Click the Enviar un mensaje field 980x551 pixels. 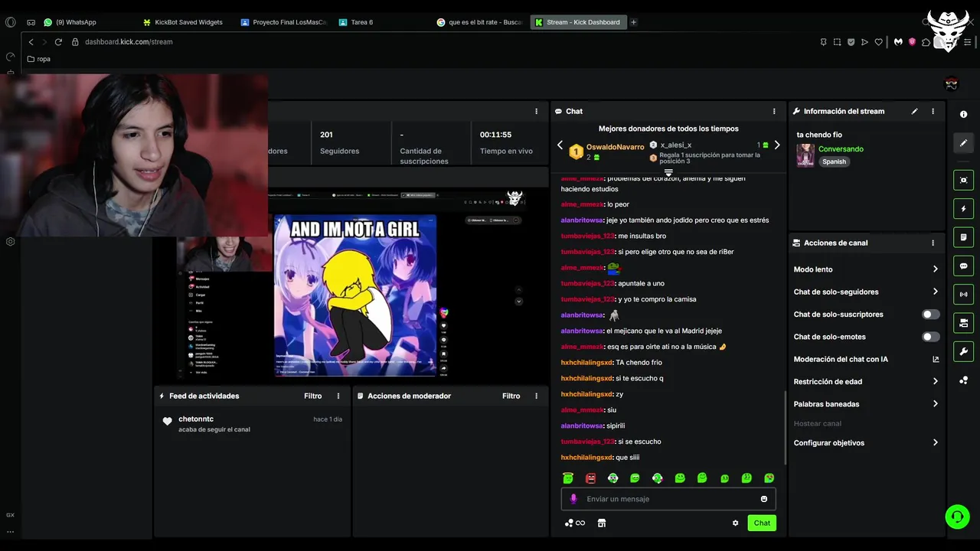pos(668,499)
